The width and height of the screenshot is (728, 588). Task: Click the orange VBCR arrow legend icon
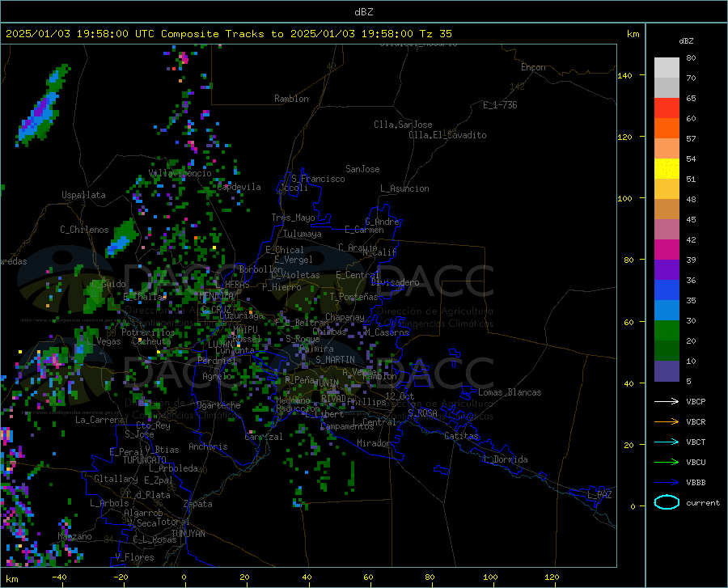(667, 422)
